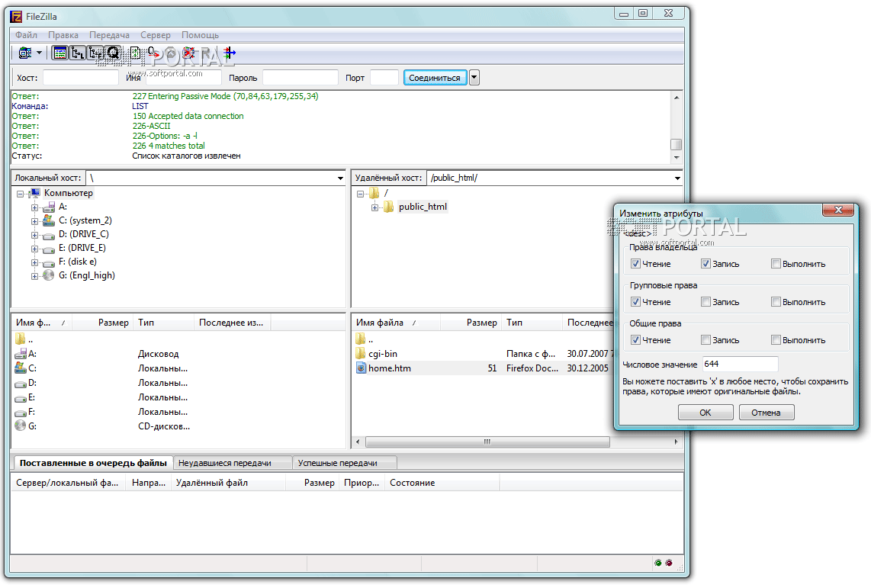Enable owner Выполнить permission
The width and height of the screenshot is (871, 588).
point(776,264)
